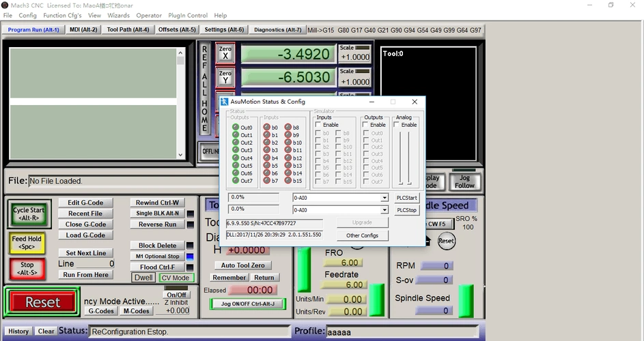The height and width of the screenshot is (341, 644).
Task: Expand the lower 0-AI0 dropdown
Action: pyautogui.click(x=384, y=210)
